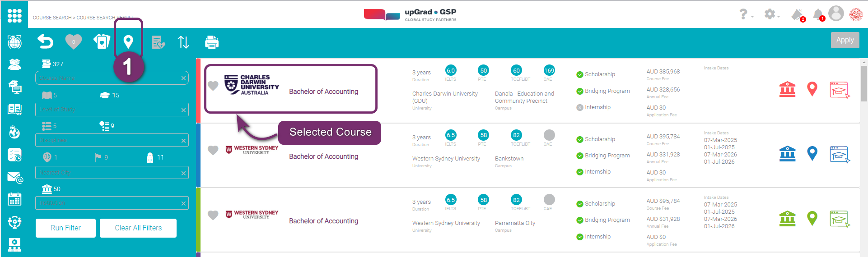
Task: Click the blue location pin on the Bankstown row
Action: [812, 154]
